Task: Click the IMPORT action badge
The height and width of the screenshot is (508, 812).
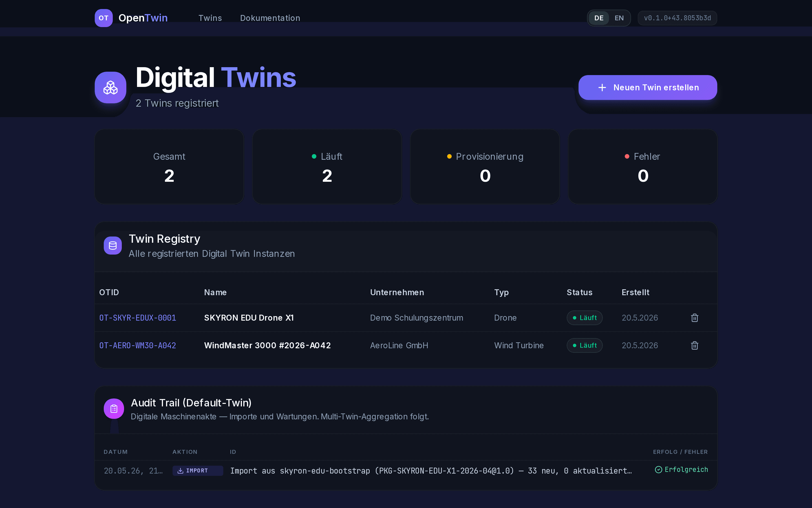Action: click(198, 471)
